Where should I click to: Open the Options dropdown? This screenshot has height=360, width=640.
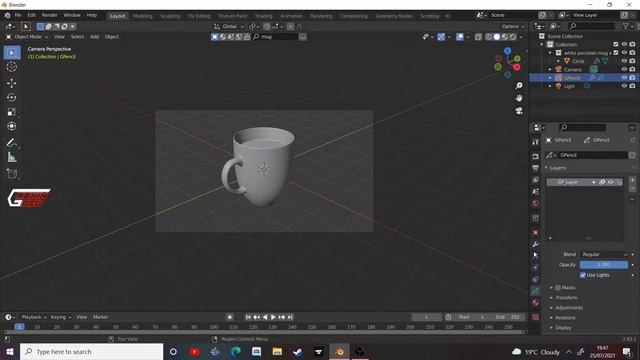pyautogui.click(x=513, y=27)
